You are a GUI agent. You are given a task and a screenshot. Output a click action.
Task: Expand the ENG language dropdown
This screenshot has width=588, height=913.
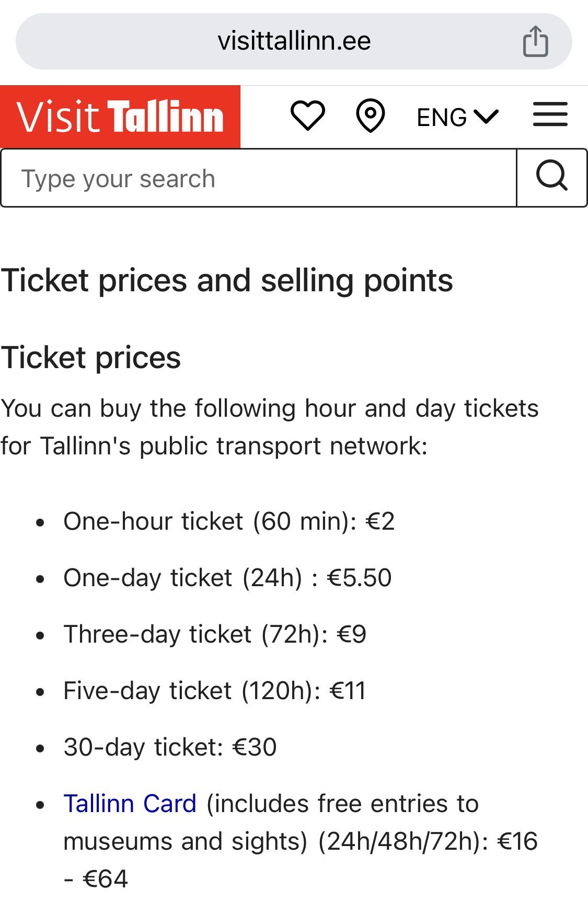(x=458, y=117)
